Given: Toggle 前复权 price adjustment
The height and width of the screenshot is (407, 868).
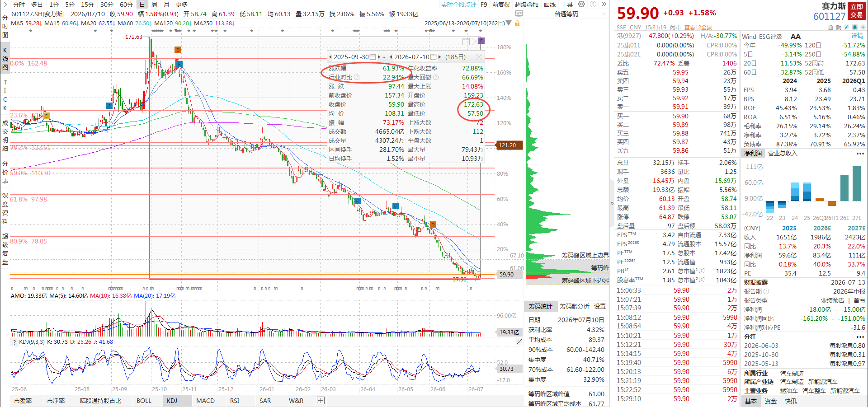Looking at the screenshot, I should [501, 5].
